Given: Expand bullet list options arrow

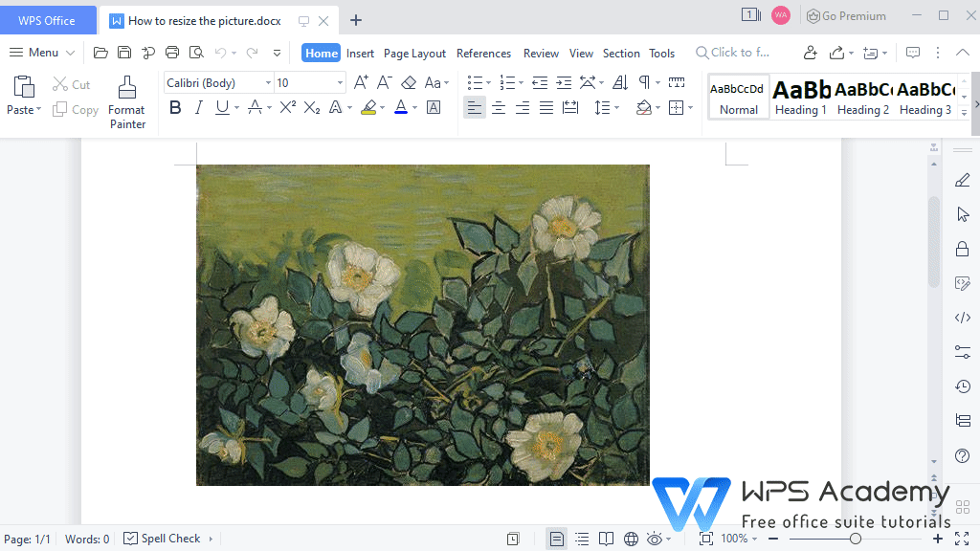Looking at the screenshot, I should click(x=488, y=82).
